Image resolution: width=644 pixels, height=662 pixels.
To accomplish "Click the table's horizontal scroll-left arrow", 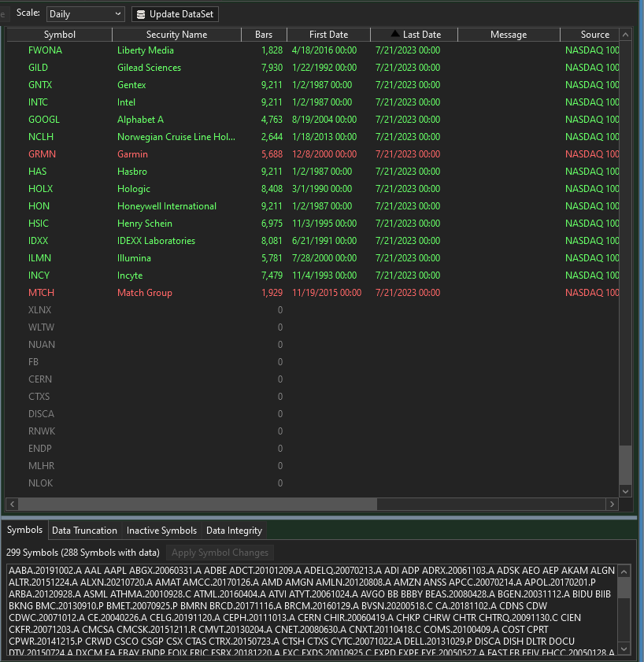I will pos(13,504).
